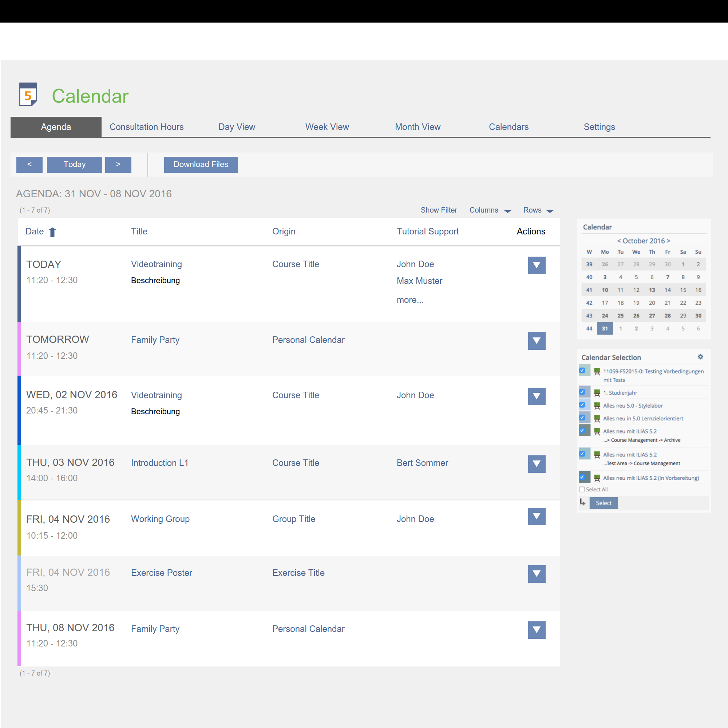The image size is (728, 728).
Task: Click the Download Files button
Action: (201, 165)
